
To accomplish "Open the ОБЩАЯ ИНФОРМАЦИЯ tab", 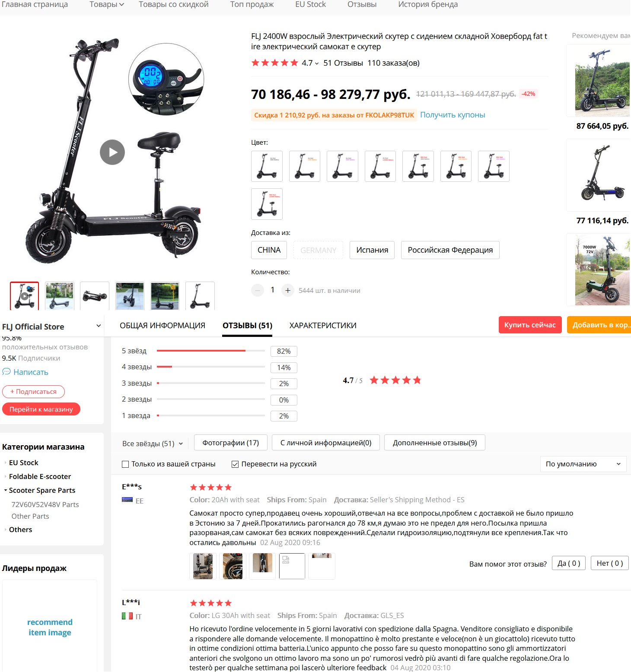I will click(x=163, y=326).
